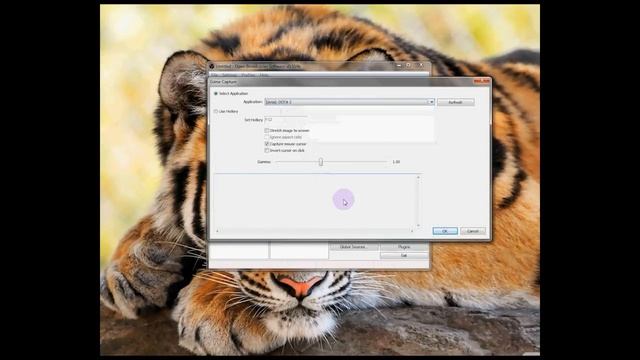Check 'Stretch image to screen'
Viewport: 640px width, 360px height.
[x=267, y=131]
